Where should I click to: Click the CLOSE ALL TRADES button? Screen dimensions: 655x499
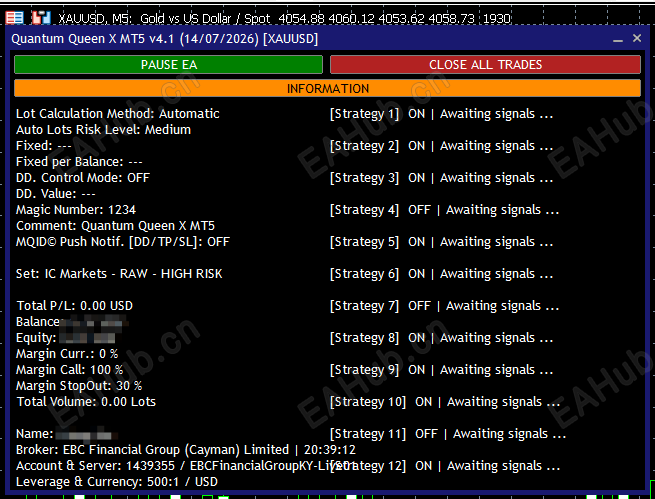485,65
